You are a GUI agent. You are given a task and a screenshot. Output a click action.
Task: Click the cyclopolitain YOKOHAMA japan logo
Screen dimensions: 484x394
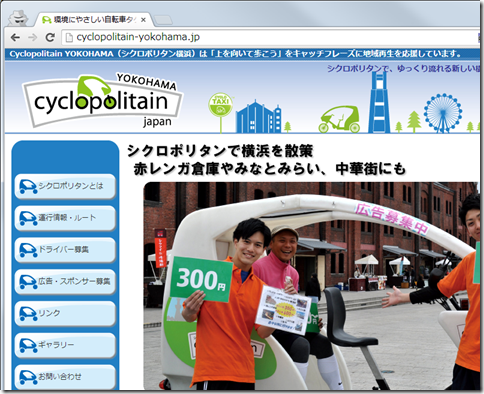[x=103, y=100]
